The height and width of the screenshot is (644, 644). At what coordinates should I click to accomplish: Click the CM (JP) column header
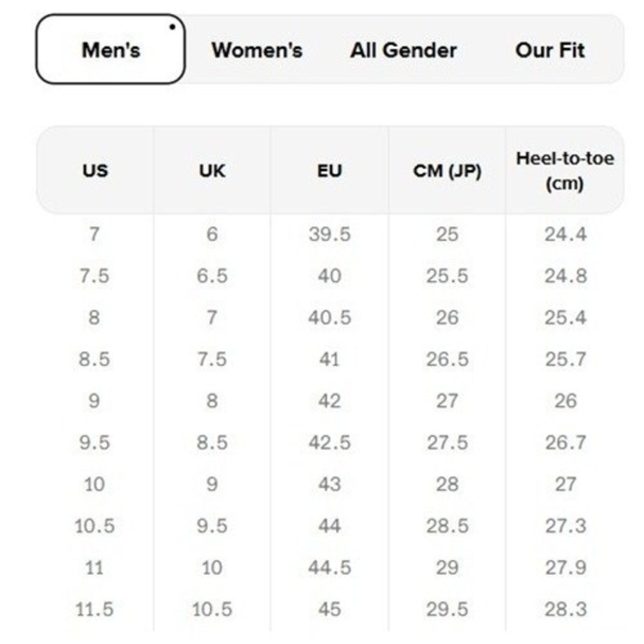click(x=448, y=170)
